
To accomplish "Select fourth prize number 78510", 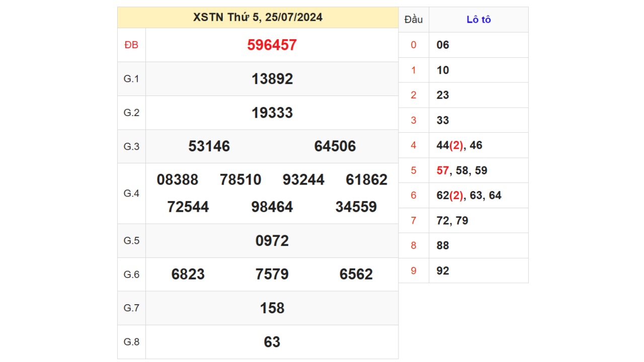I will click(x=240, y=179).
